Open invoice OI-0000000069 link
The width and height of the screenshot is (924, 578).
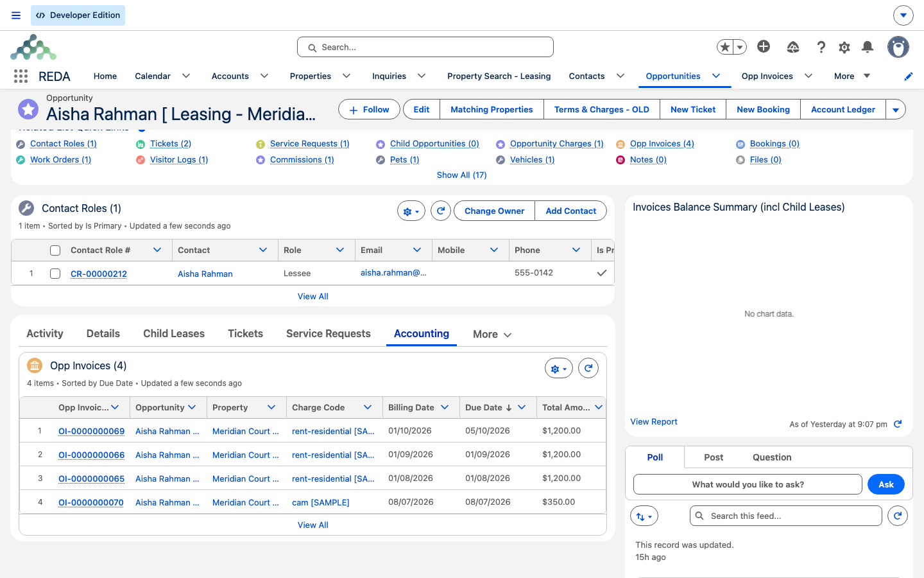pos(92,431)
